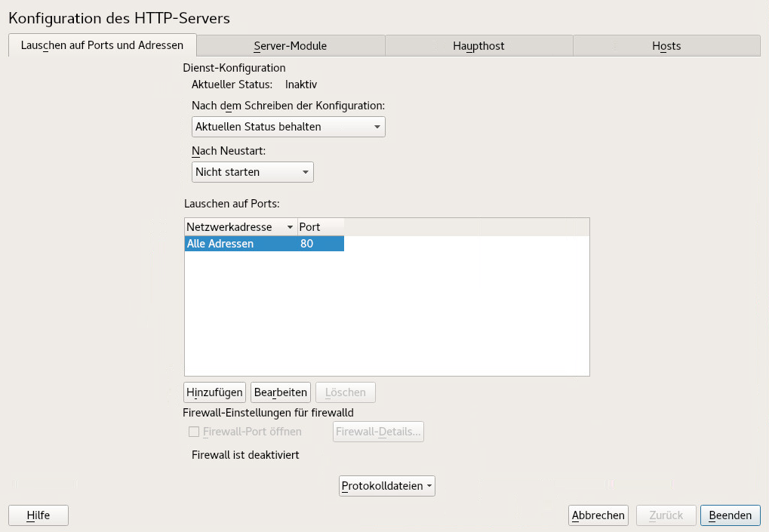Click the Hinzufügen button
The width and height of the screenshot is (769, 532).
(x=215, y=392)
